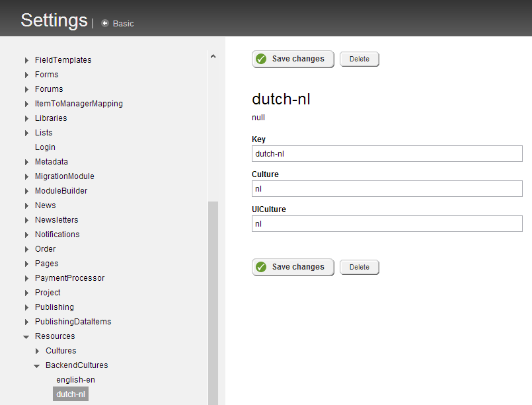The height and width of the screenshot is (405, 532).
Task: Click the back arrow icon beside Basic
Action: tap(105, 23)
